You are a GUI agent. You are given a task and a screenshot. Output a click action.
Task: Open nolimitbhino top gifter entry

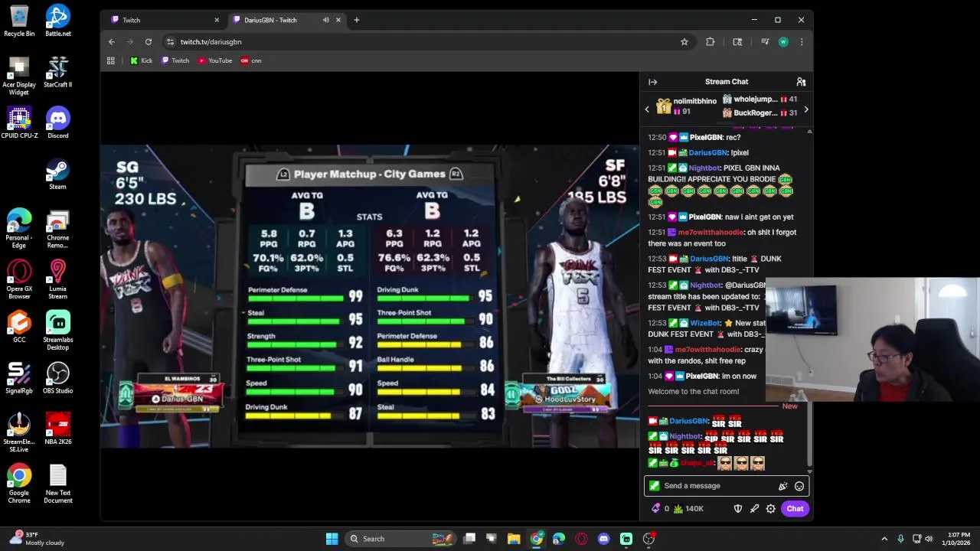686,106
